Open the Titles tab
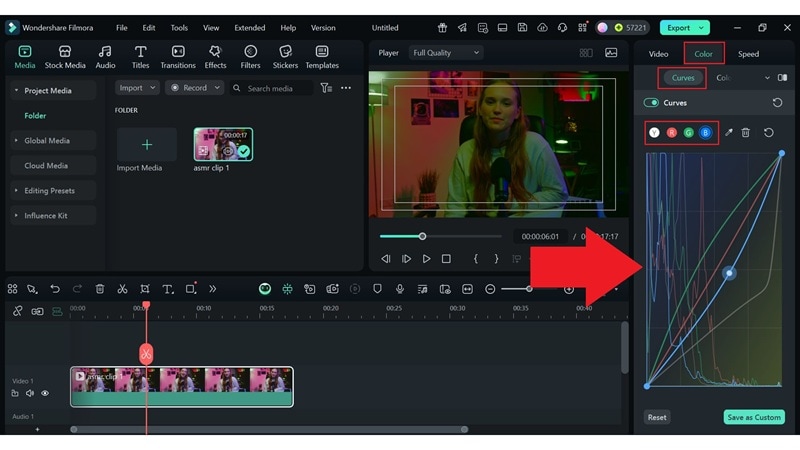This screenshot has height=450, width=800. [x=140, y=57]
